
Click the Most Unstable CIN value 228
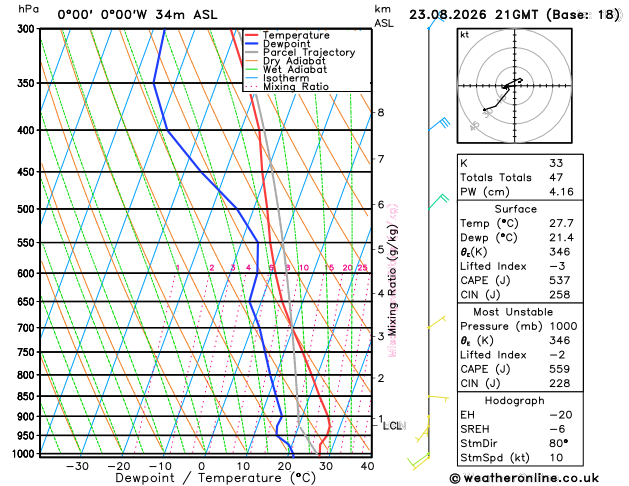pos(560,383)
